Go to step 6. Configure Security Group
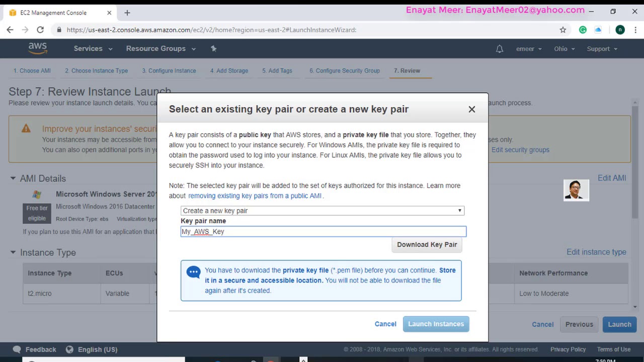 (345, 70)
